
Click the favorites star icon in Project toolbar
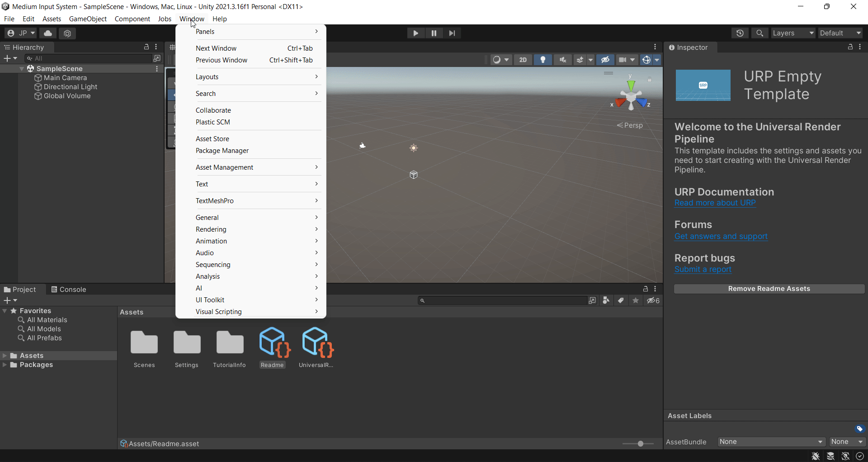636,300
